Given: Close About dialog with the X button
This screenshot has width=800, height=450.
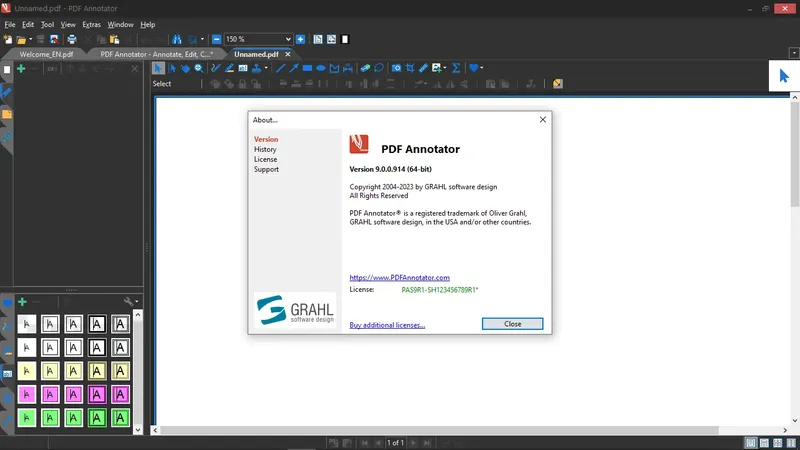Looking at the screenshot, I should (x=543, y=119).
